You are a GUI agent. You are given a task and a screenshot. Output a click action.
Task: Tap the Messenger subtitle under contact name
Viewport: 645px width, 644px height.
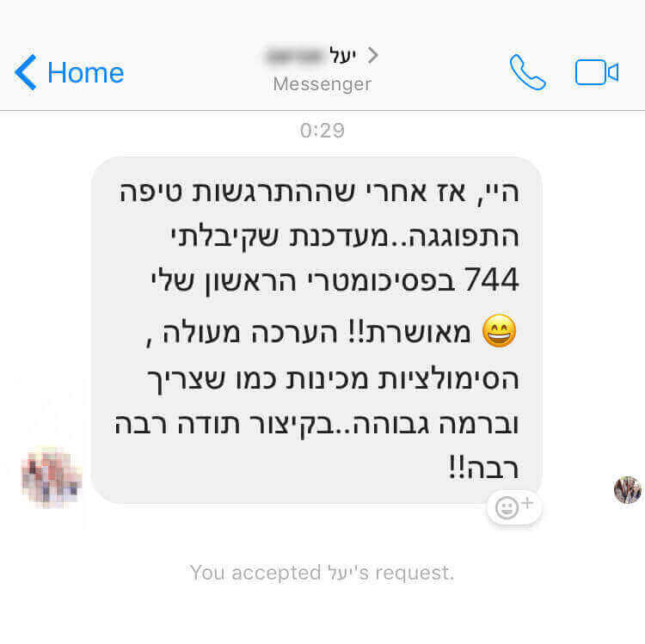coord(322,84)
